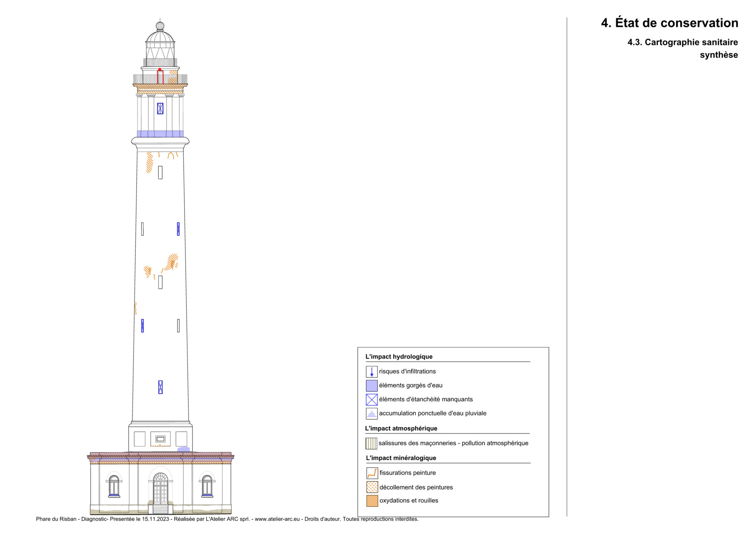Click the footer text 'Phare du Risban - Diagnostic'
This screenshot has height=535, width=756.
(x=72, y=519)
